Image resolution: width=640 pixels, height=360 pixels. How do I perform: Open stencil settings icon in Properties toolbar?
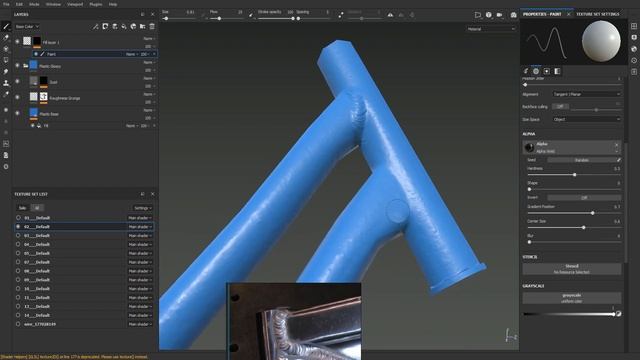coord(547,71)
